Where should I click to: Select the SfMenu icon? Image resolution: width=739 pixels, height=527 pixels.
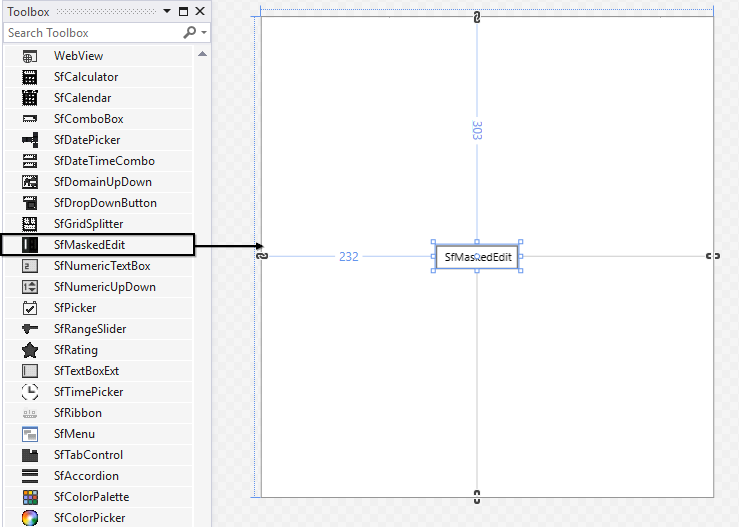[x=30, y=434]
